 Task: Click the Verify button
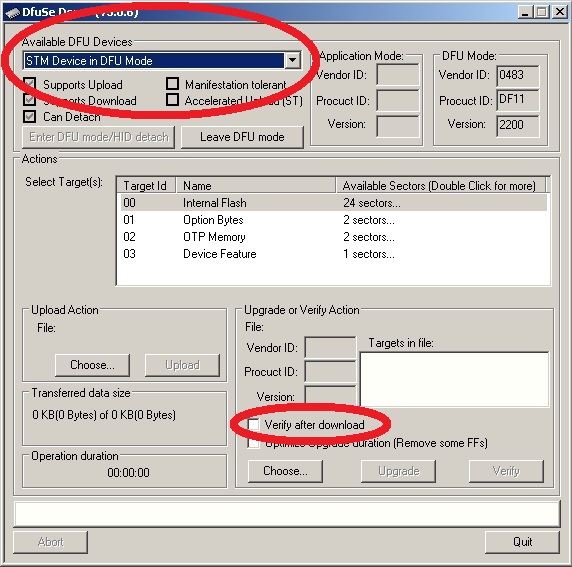(506, 471)
